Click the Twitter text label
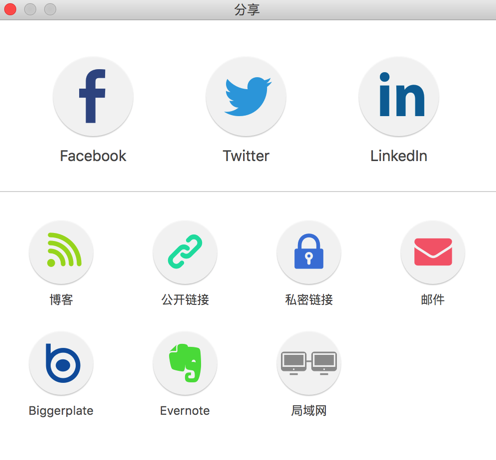 (246, 156)
